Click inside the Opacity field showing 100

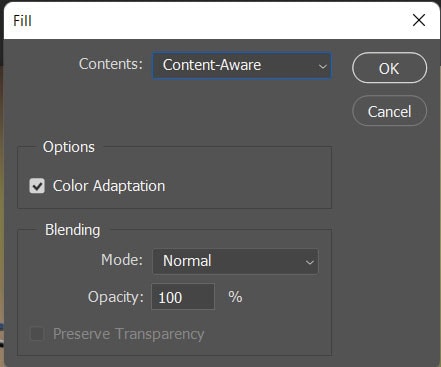(183, 297)
